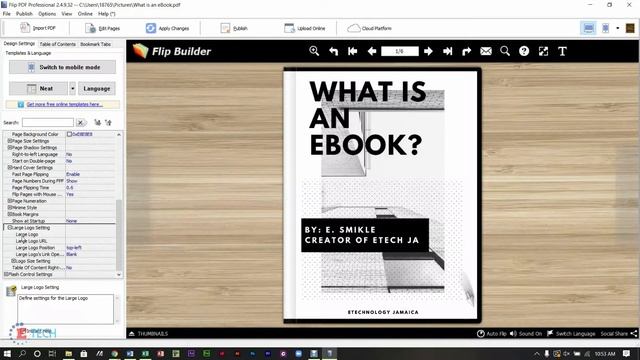
Task: Click the mobile view mode icon
Action: pyautogui.click(x=606, y=28)
